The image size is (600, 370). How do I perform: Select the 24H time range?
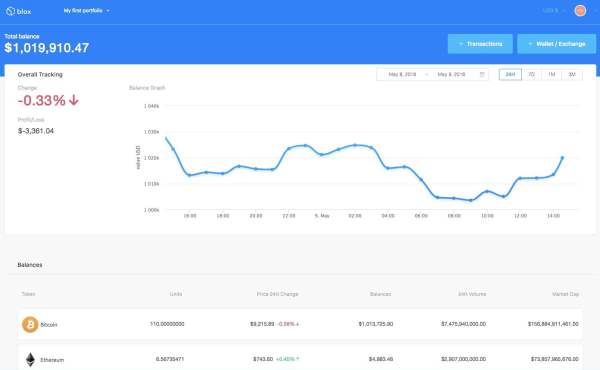(x=510, y=74)
